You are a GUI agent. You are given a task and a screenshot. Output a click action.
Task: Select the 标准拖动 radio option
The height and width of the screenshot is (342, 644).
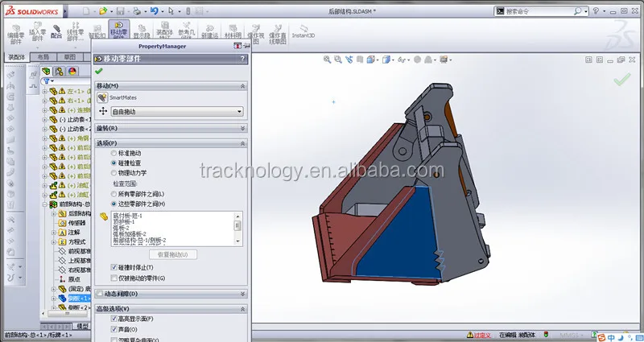pyautogui.click(x=114, y=153)
